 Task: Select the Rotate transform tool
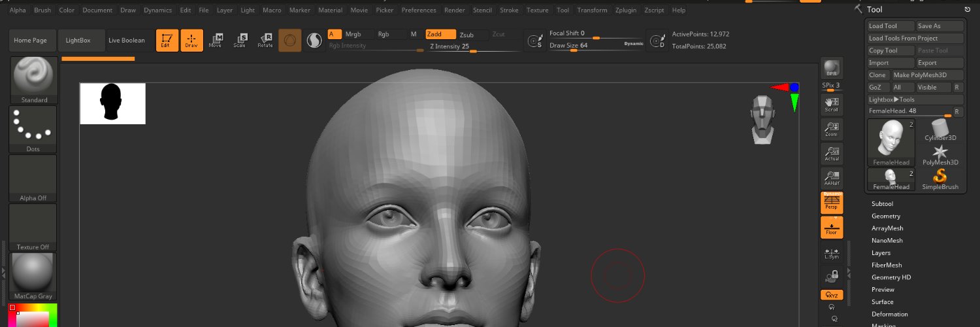point(265,41)
